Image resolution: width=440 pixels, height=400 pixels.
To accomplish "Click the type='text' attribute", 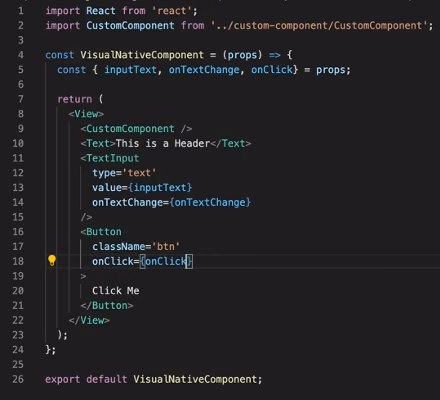I will tap(124, 173).
